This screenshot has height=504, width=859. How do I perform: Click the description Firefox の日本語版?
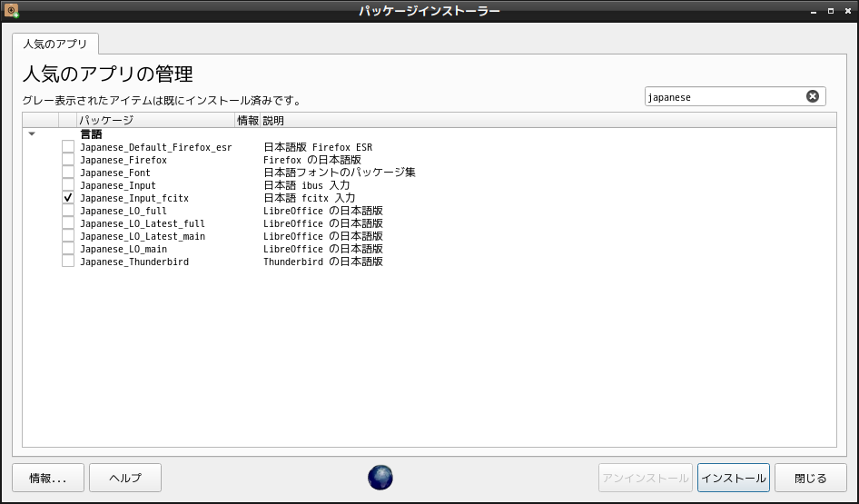pyautogui.click(x=312, y=160)
